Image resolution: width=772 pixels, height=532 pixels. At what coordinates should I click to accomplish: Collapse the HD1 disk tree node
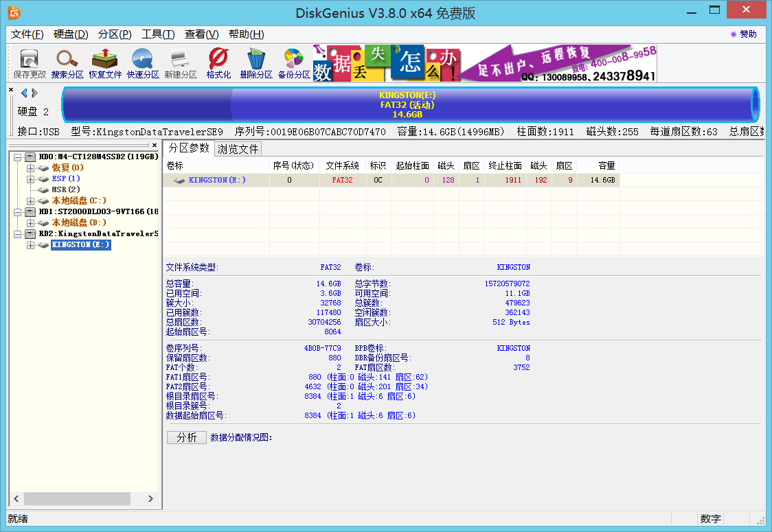click(x=18, y=212)
